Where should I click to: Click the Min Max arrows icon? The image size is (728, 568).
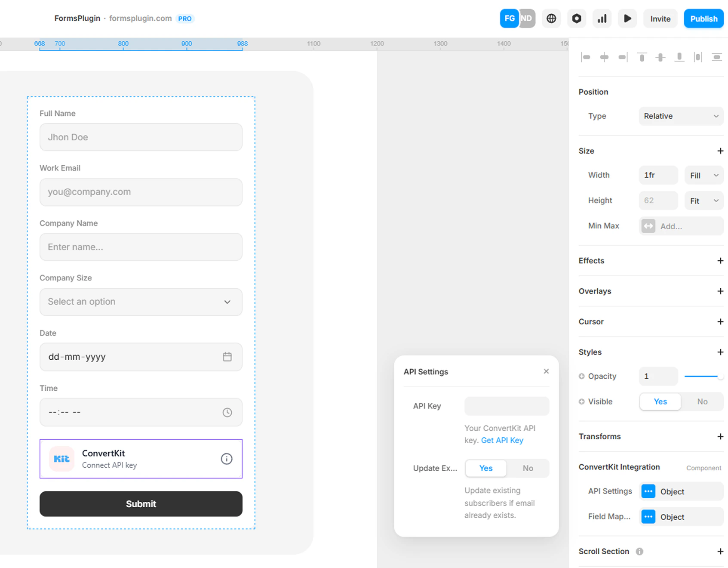coord(648,226)
